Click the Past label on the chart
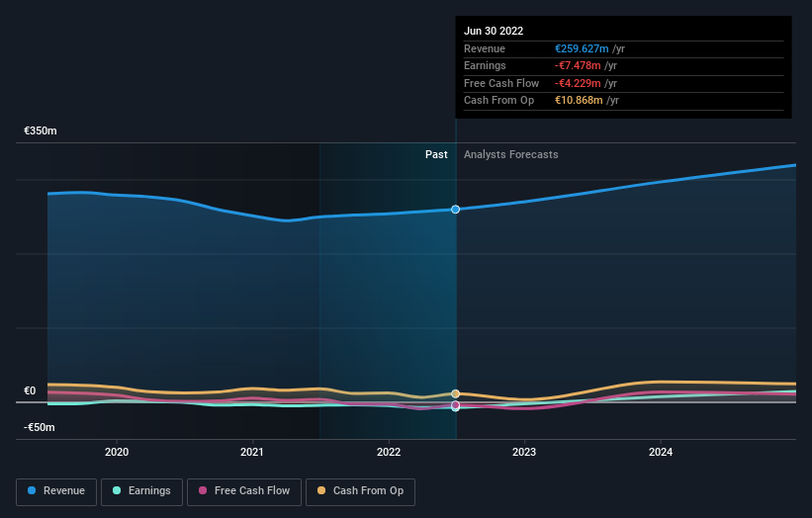 point(436,154)
